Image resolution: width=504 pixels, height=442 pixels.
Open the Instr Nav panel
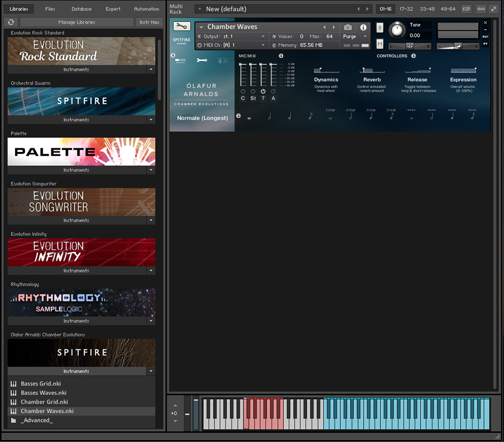[x=149, y=22]
